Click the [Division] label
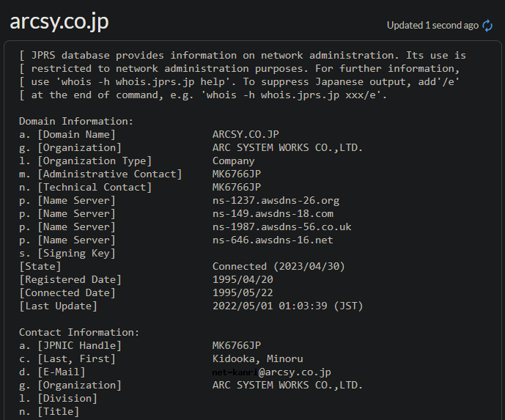Screen dimensions: 505x420 67,399
